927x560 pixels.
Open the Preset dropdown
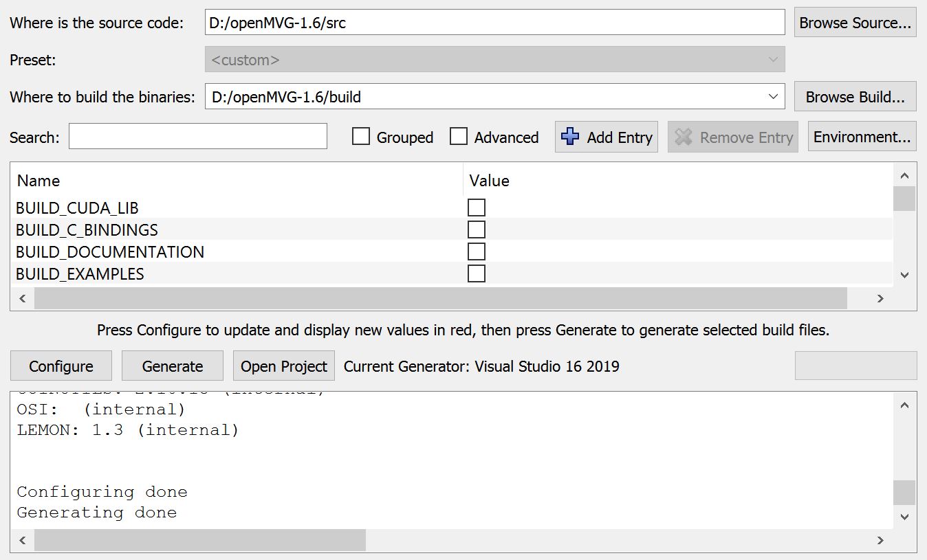(495, 60)
